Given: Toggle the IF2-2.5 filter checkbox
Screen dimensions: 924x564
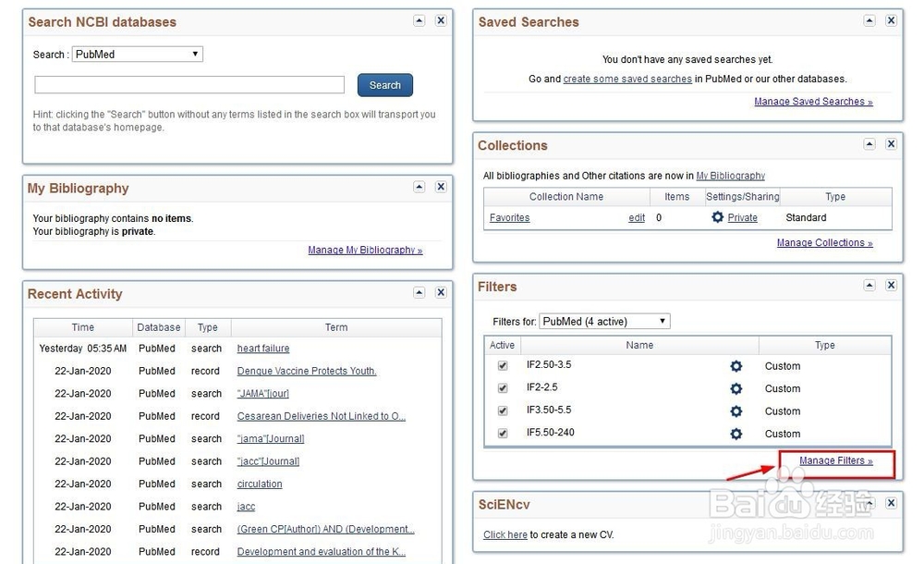Looking at the screenshot, I should pos(503,388).
